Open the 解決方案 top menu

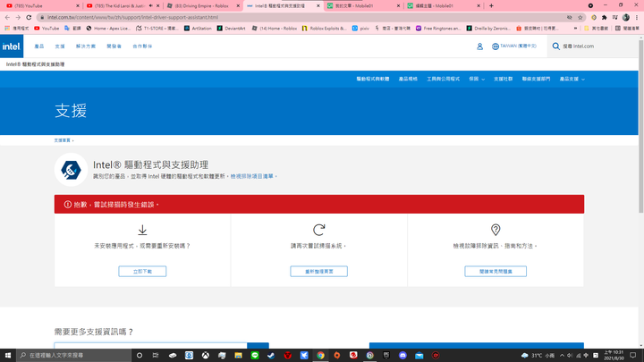tap(86, 46)
